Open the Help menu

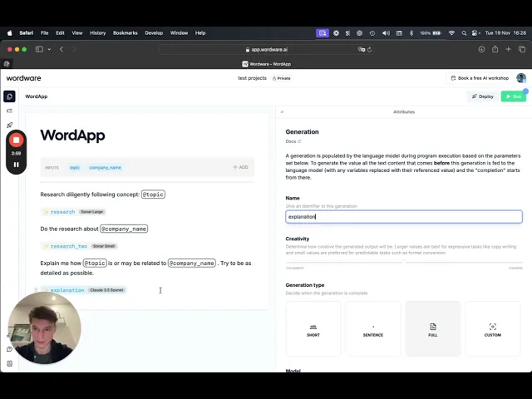point(200,33)
